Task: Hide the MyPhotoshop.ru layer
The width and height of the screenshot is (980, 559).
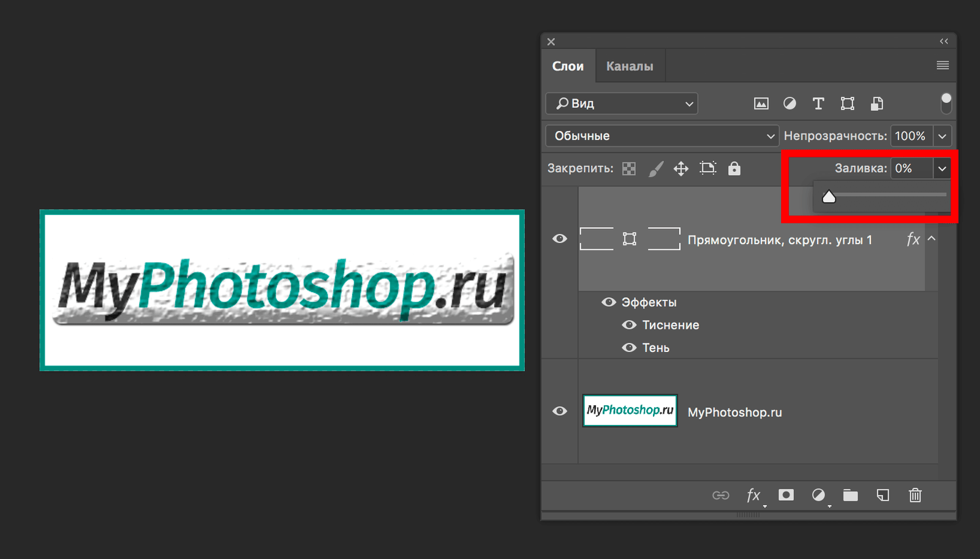Action: pyautogui.click(x=559, y=411)
